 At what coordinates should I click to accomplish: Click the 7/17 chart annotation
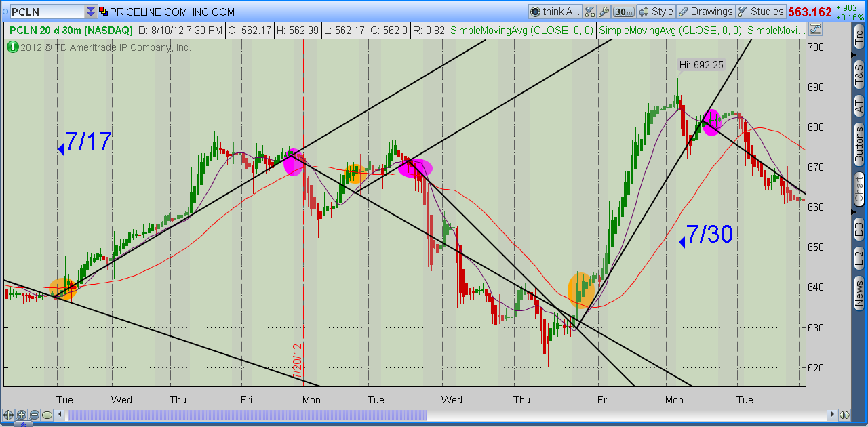point(88,142)
